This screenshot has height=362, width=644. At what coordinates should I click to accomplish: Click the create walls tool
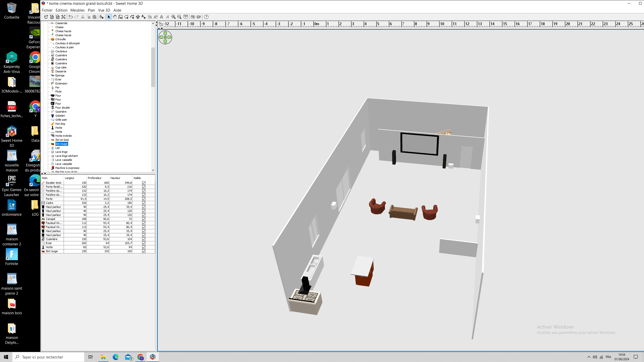(120, 17)
